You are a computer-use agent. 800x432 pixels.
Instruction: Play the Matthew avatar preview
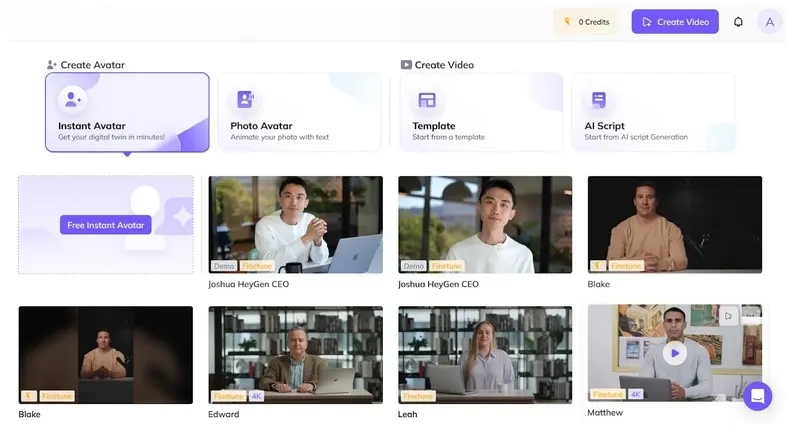(x=675, y=353)
